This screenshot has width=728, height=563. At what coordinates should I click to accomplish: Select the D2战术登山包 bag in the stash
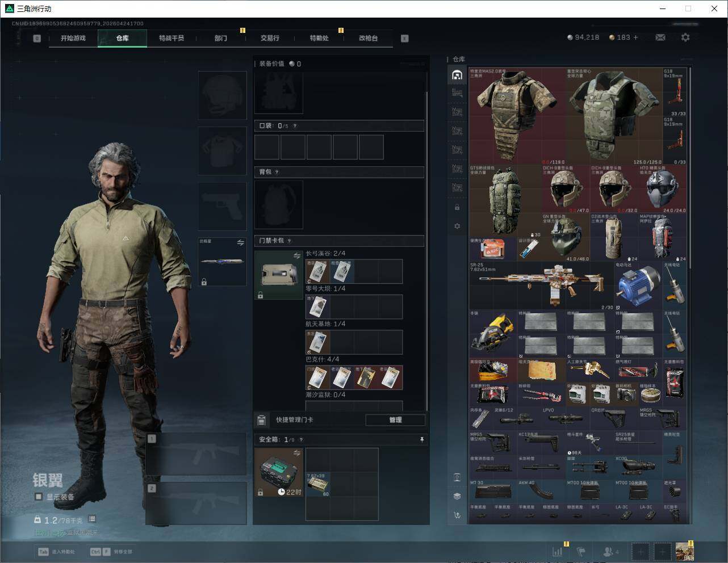pyautogui.click(x=614, y=237)
